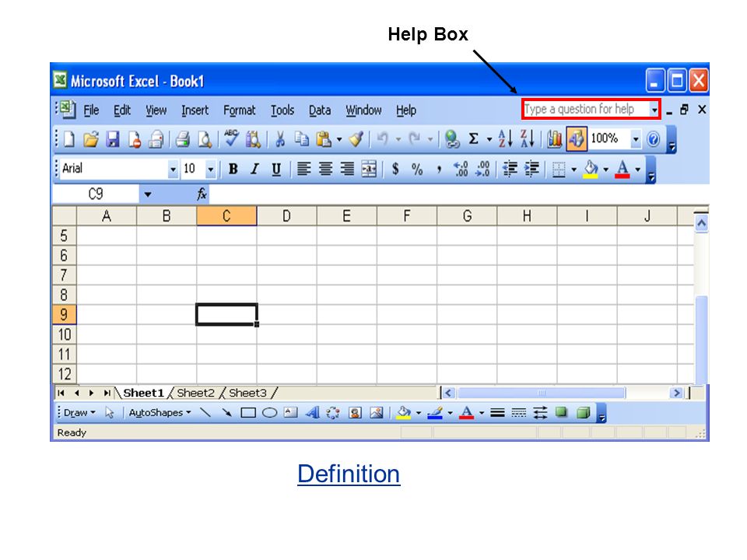Draw an oval shape
The width and height of the screenshot is (747, 560).
270,413
